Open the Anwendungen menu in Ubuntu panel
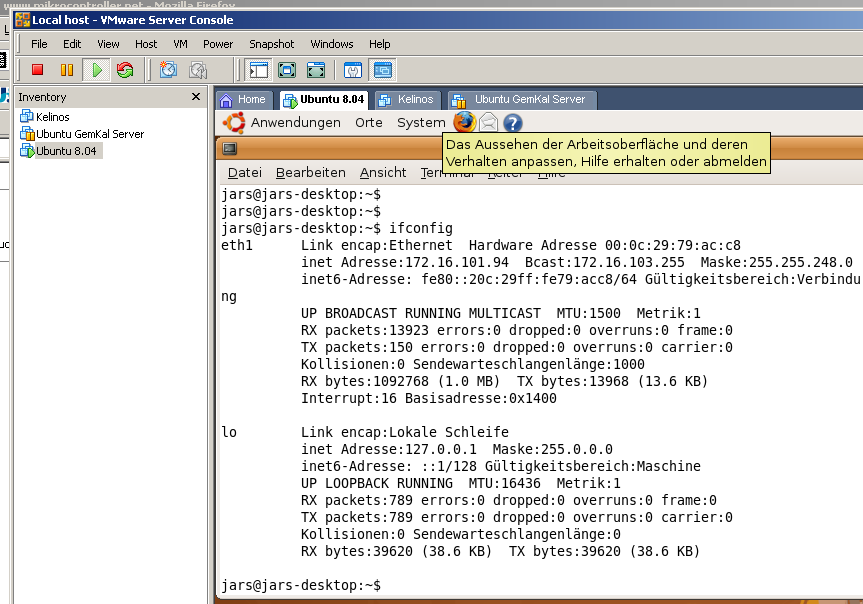Viewport: 863px width, 604px height. point(296,123)
